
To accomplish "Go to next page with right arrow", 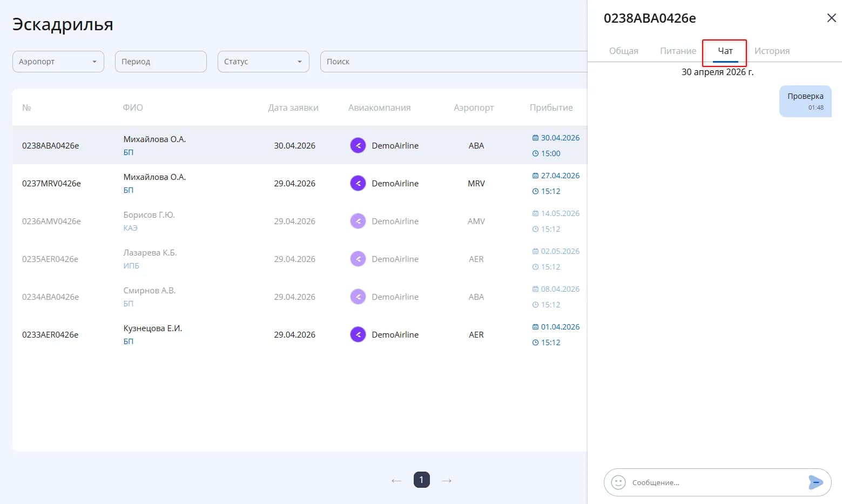I will click(x=447, y=480).
